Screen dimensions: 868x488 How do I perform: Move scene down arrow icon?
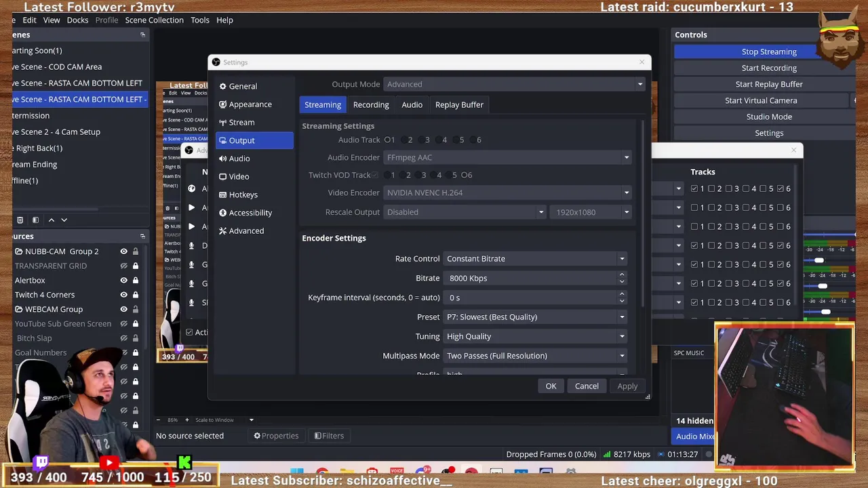pyautogui.click(x=64, y=220)
